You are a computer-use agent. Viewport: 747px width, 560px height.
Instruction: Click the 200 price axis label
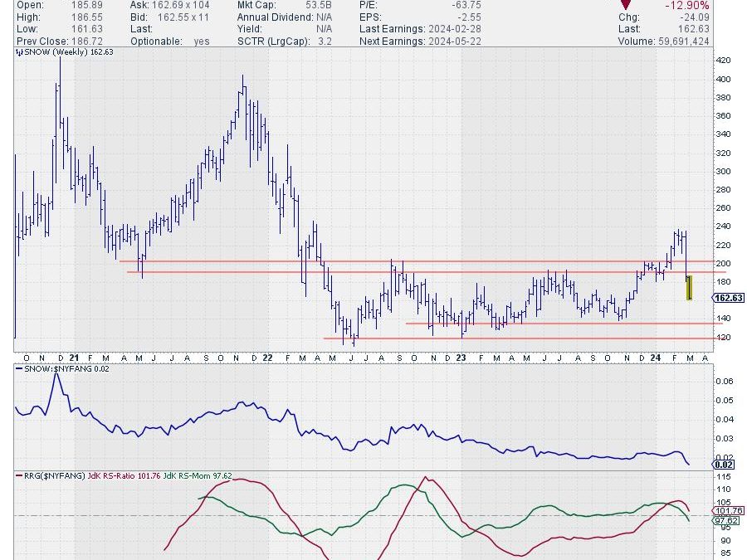[x=723, y=263]
